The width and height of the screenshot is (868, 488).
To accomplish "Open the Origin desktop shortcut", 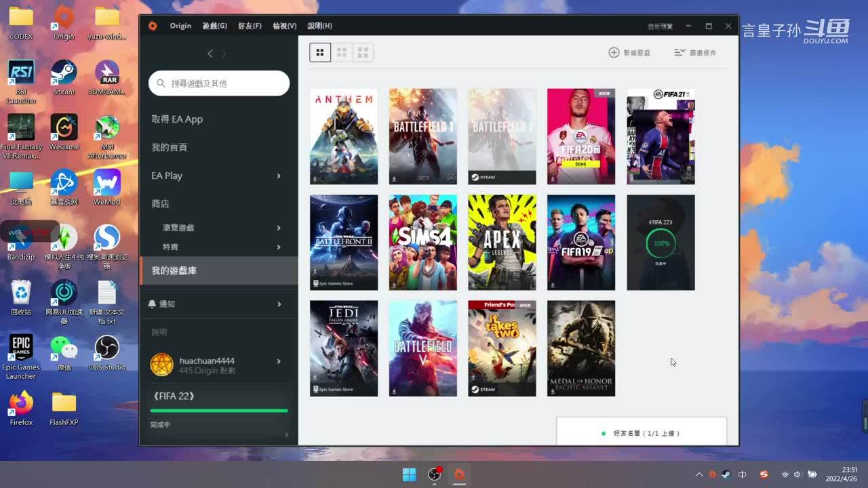I will (64, 22).
